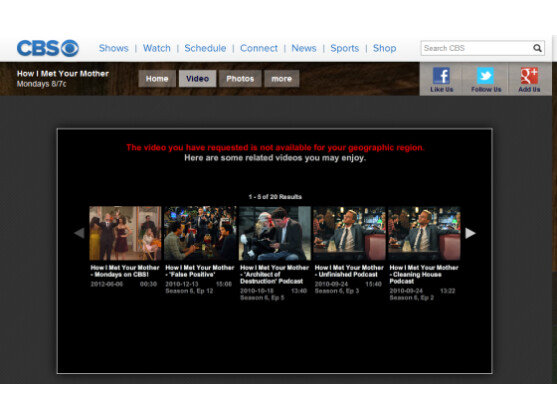Open the News menu

[304, 48]
